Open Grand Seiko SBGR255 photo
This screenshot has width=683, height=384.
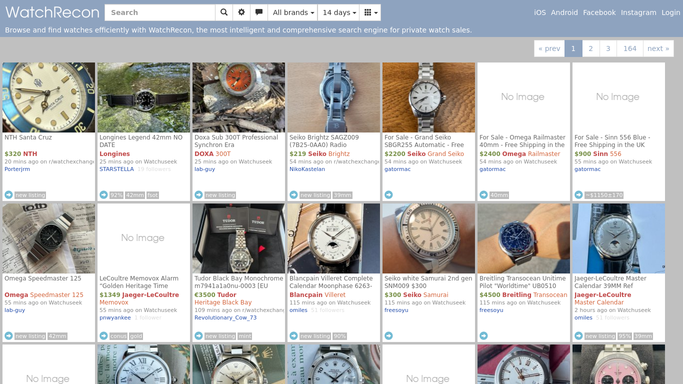coord(429,97)
